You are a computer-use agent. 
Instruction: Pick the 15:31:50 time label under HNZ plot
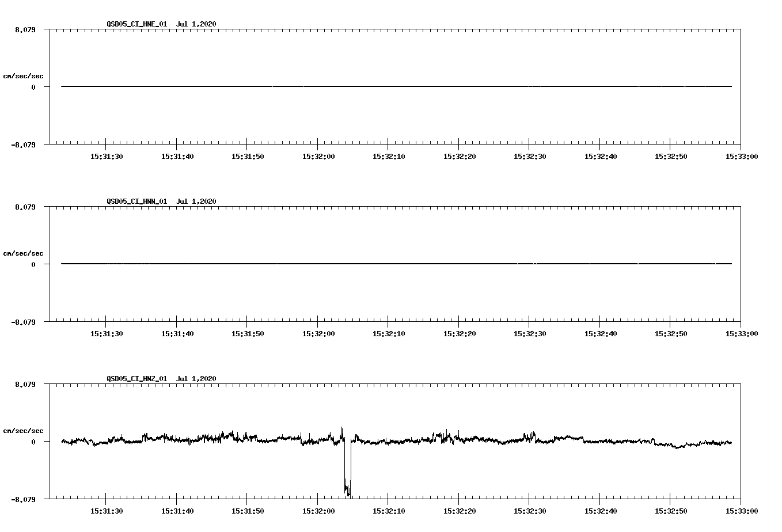tap(248, 511)
